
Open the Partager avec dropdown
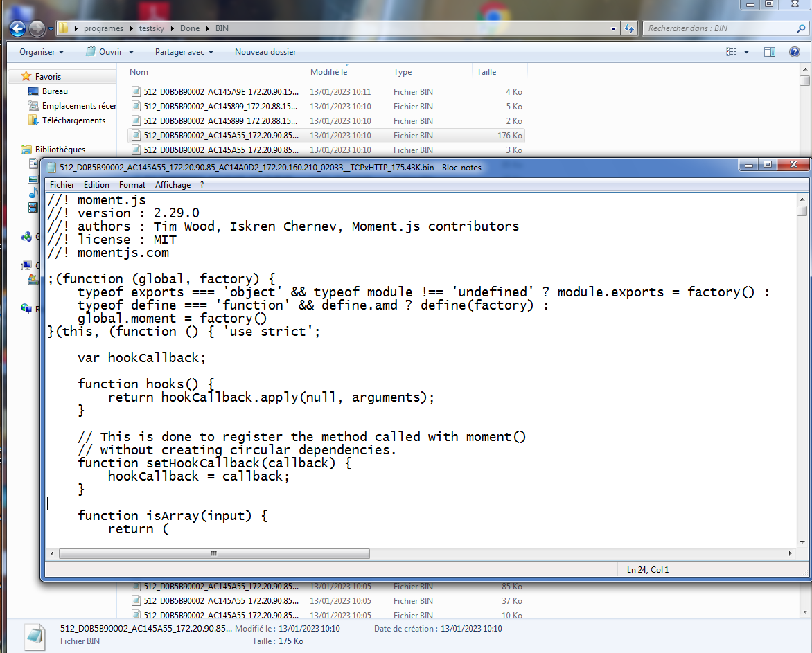[184, 52]
